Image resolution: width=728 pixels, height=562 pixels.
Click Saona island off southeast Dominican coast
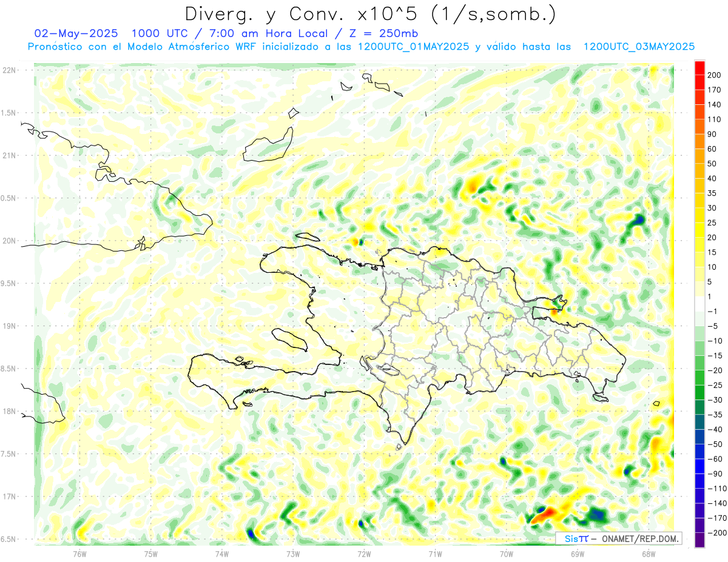point(601,398)
